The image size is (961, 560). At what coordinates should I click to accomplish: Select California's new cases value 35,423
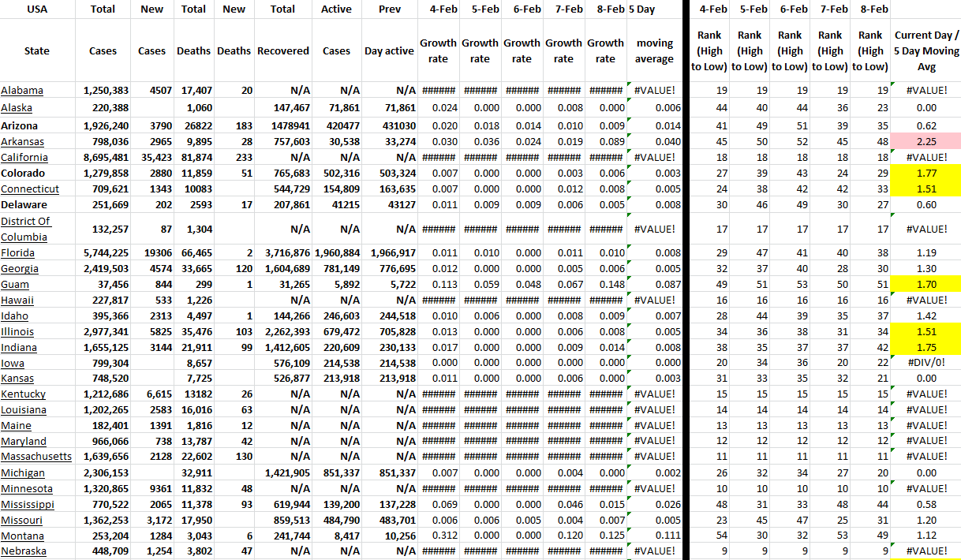tap(151, 157)
